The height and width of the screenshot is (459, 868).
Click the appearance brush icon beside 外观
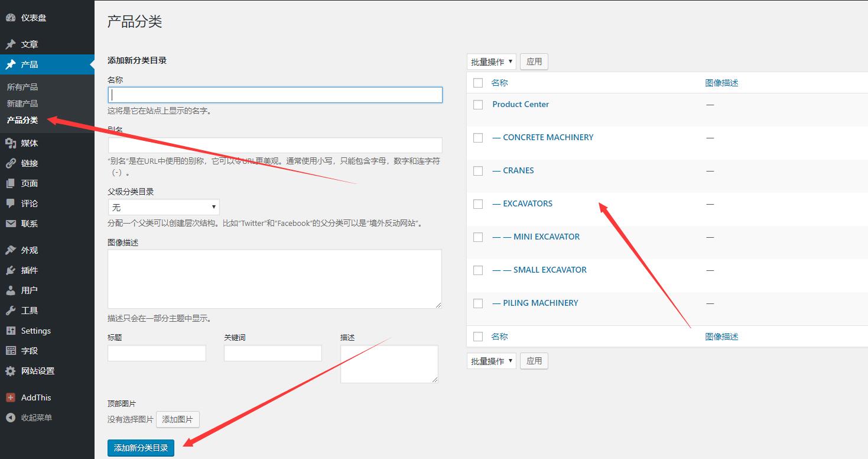pyautogui.click(x=11, y=250)
